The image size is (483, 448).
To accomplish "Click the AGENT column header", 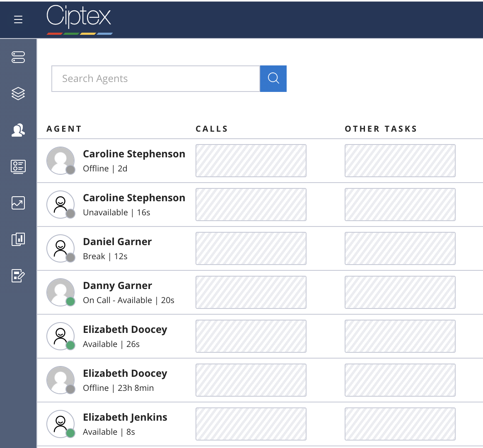I will 64,129.
